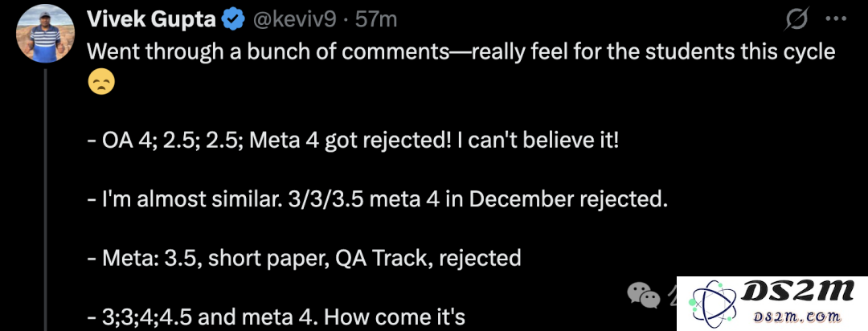This screenshot has height=331, width=868.
Task: Click the '3;3;4;4.5 and meta 4' line
Action: point(276,317)
